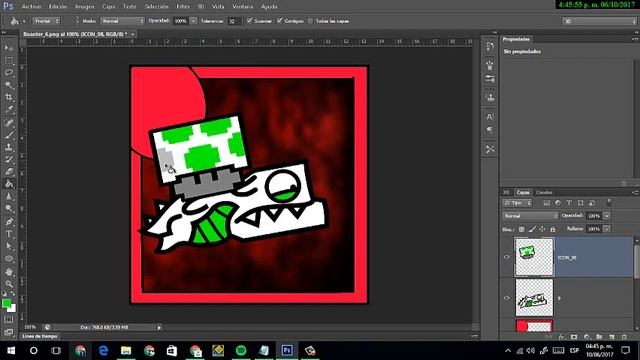Enable the Todas las capas checkbox

(x=311, y=21)
